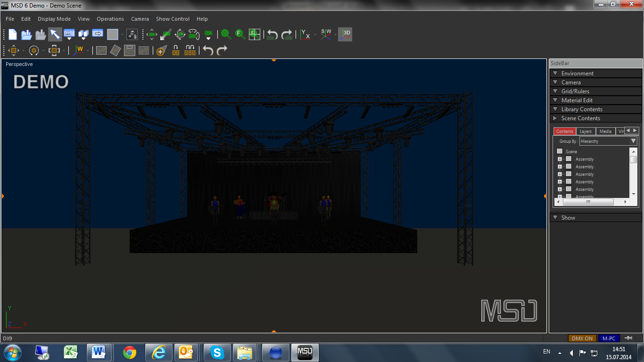The width and height of the screenshot is (644, 362).
Task: Open Skype from the taskbar
Action: pyautogui.click(x=217, y=353)
